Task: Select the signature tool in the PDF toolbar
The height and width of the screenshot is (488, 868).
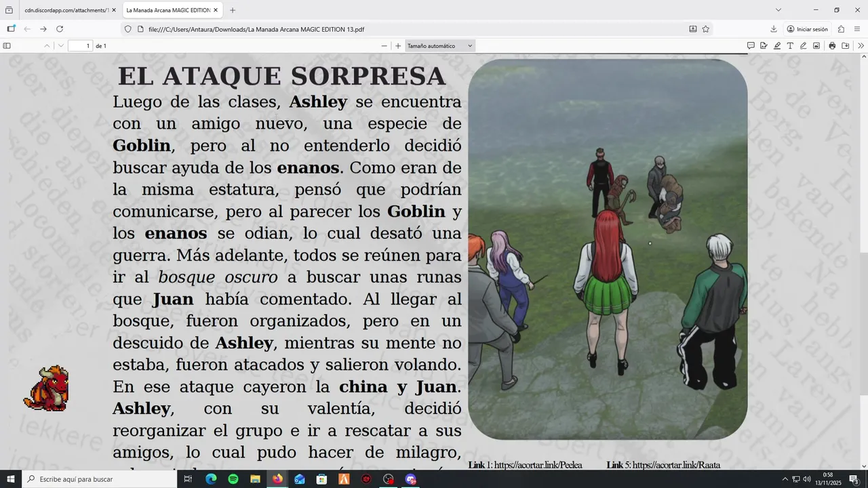Action: [x=764, y=46]
